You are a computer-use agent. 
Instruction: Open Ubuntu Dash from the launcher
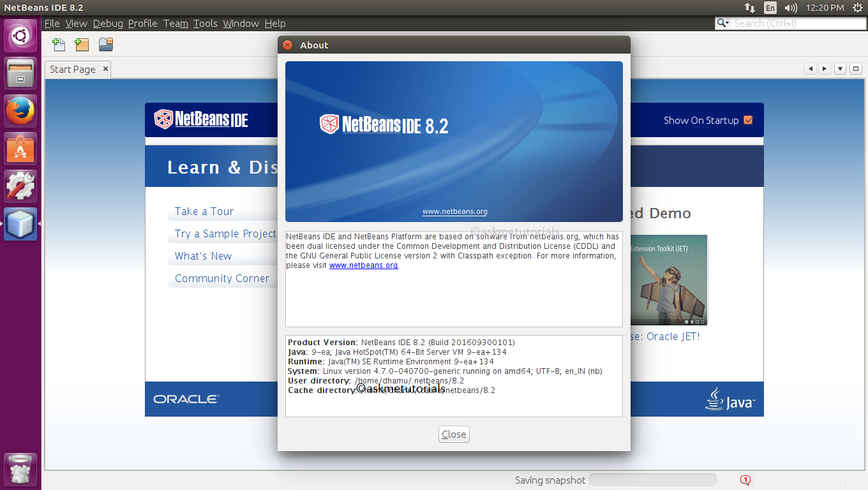click(x=20, y=36)
